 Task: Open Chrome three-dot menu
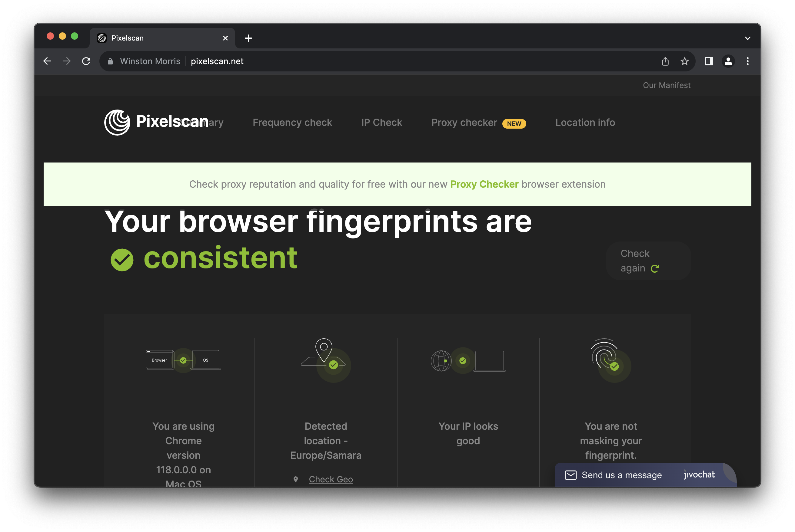click(x=747, y=61)
